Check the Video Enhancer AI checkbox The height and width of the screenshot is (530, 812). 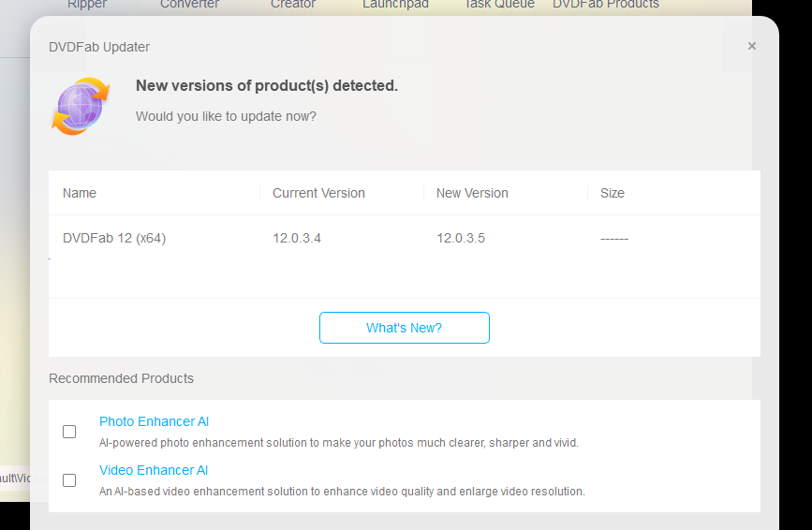click(69, 479)
